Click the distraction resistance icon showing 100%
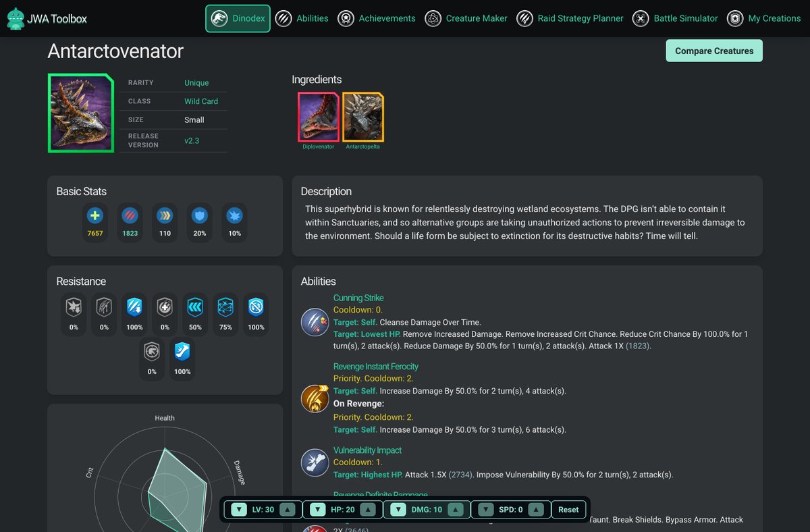 coord(134,308)
